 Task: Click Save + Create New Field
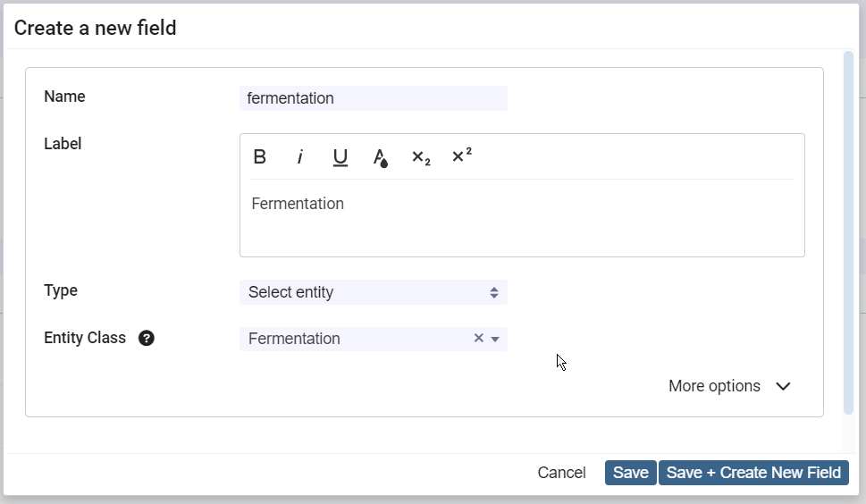(753, 473)
